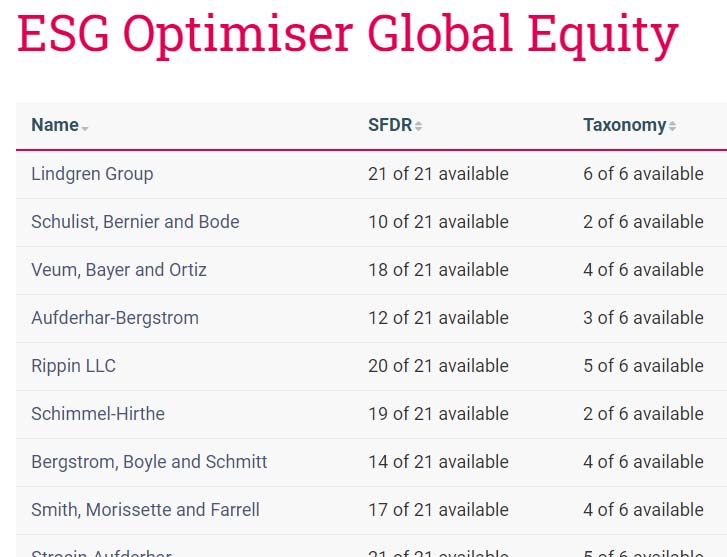Click Schulist's 10 of 21 SFDR cell
The image size is (727, 557).
click(x=438, y=222)
